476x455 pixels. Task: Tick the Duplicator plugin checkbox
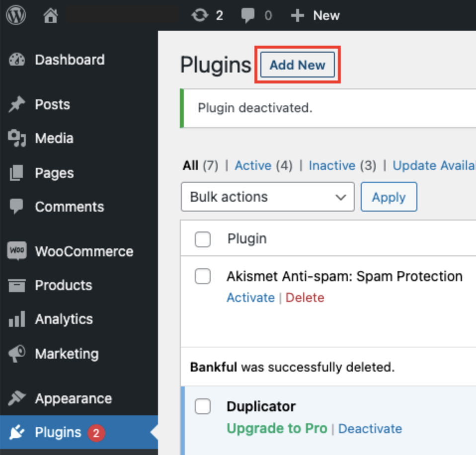click(203, 407)
